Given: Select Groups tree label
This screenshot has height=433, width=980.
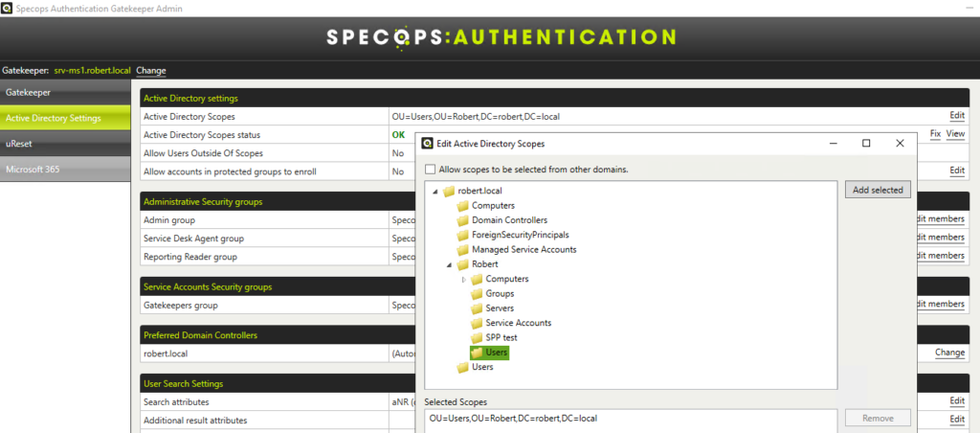Looking at the screenshot, I should [x=500, y=293].
